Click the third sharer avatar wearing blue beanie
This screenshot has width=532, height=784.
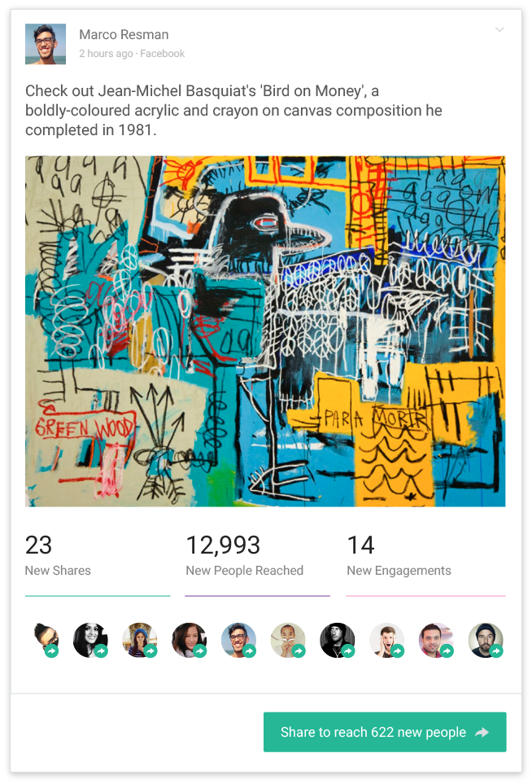coord(140,640)
